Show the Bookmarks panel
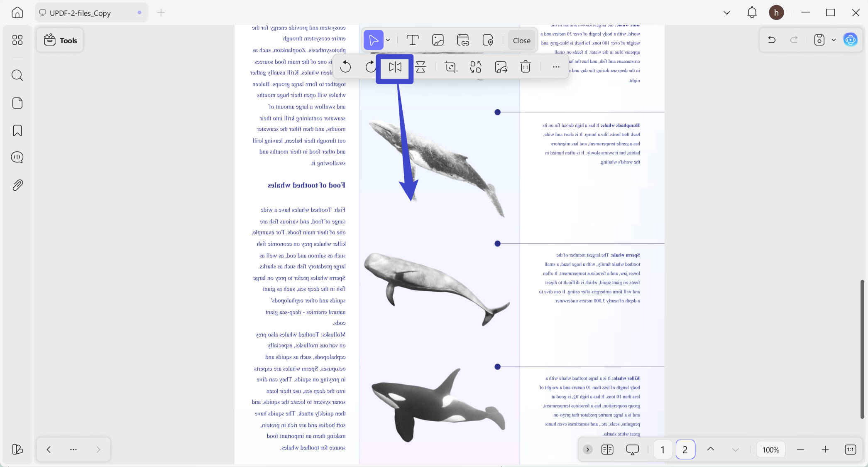The width and height of the screenshot is (868, 467). [x=17, y=130]
